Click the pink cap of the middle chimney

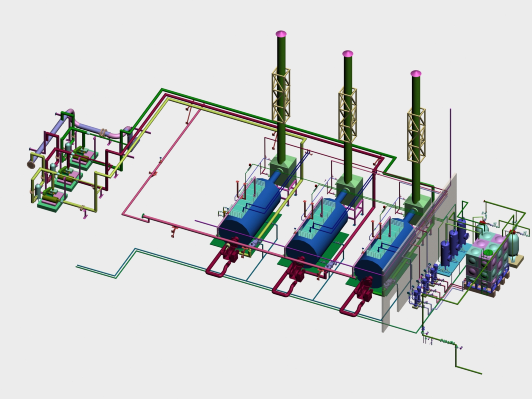tap(347, 54)
